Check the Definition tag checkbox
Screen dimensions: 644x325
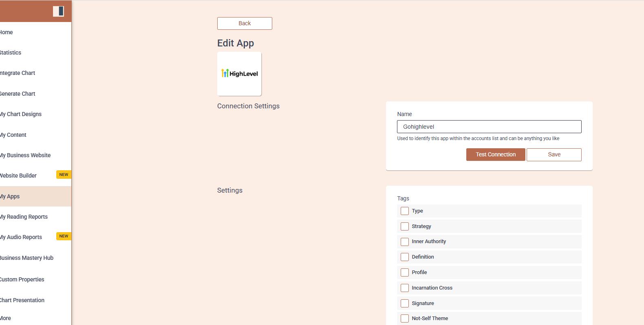[405, 257]
